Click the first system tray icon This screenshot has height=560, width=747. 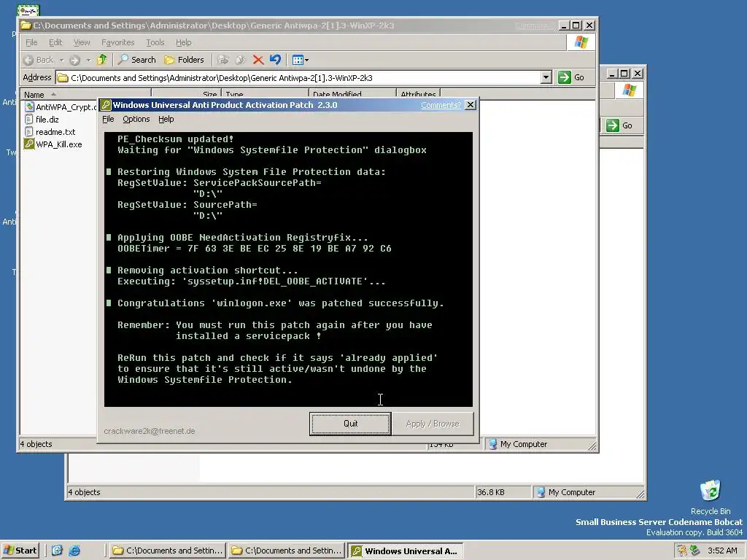pos(682,551)
